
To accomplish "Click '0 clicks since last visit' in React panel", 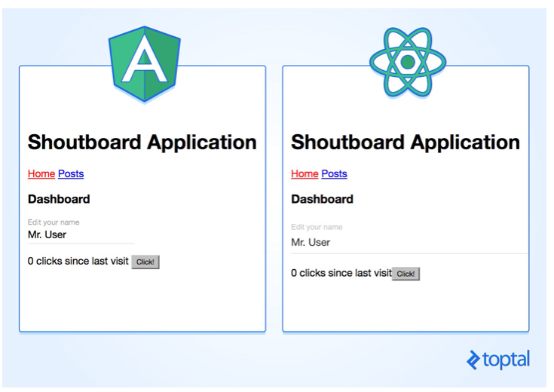I will [x=341, y=273].
